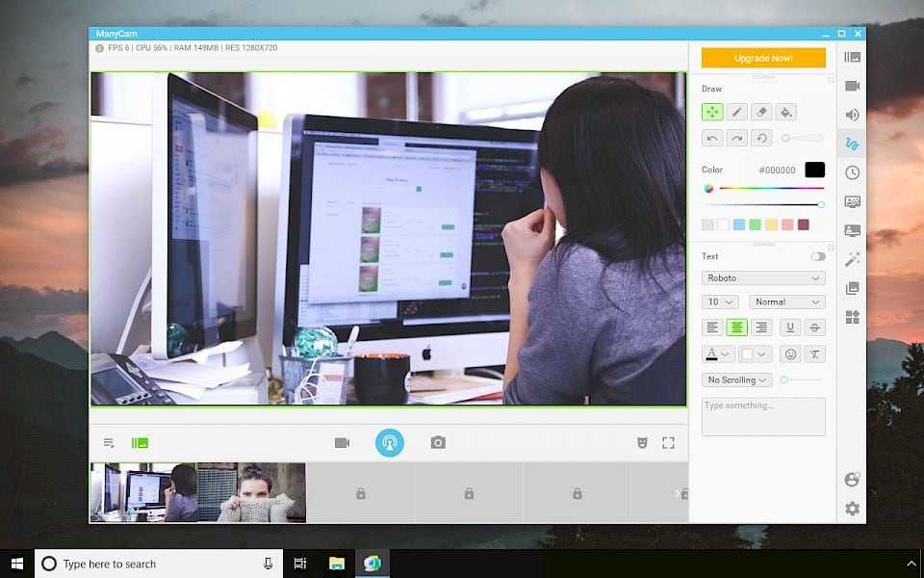This screenshot has width=924, height=578.
Task: Toggle underline text formatting
Action: 789,328
